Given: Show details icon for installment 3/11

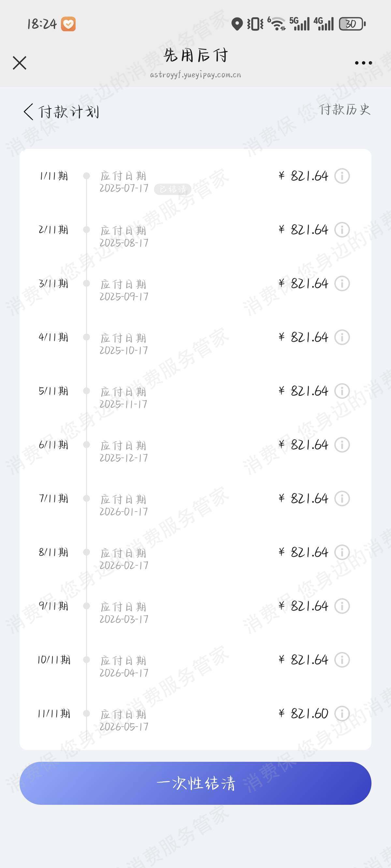Looking at the screenshot, I should [342, 283].
